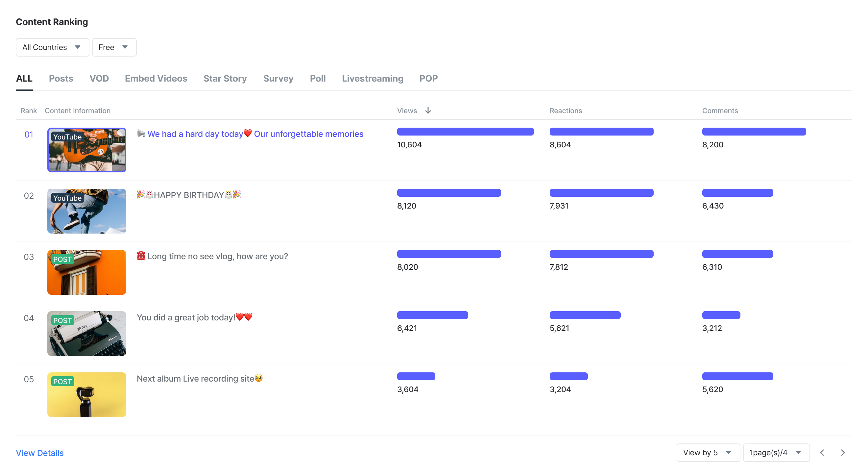Click rank number 05

tap(29, 379)
